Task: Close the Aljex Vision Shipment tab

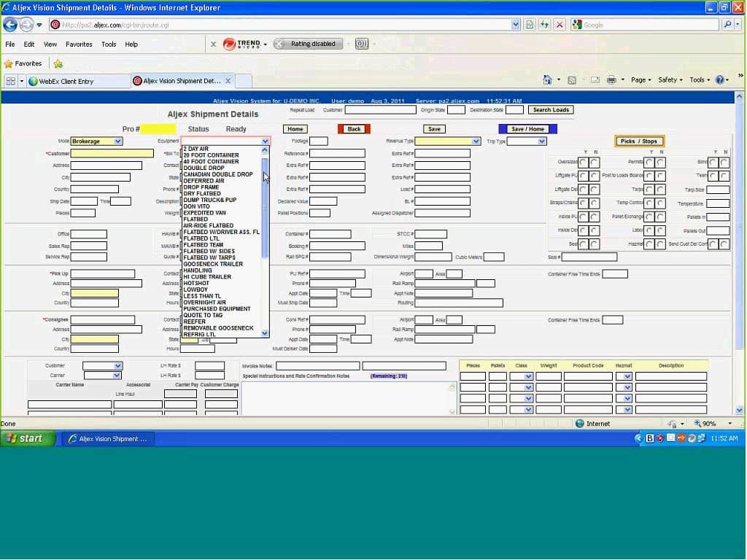Action: click(x=228, y=81)
